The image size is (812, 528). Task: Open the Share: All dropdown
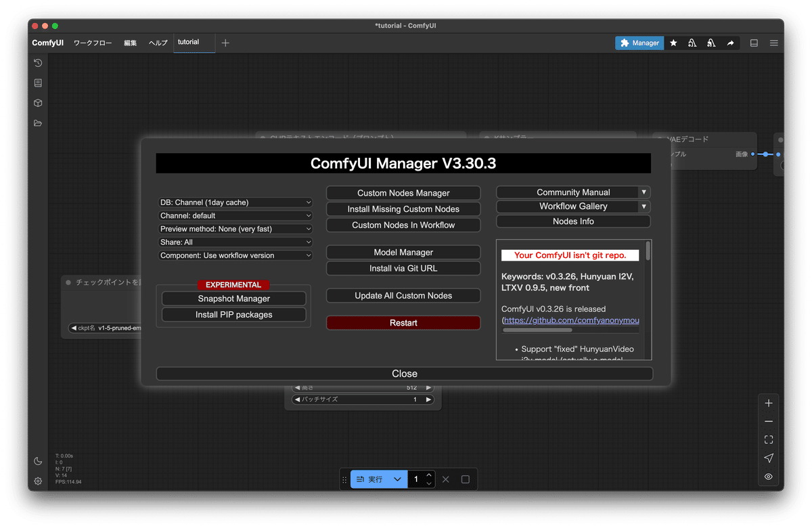click(235, 242)
